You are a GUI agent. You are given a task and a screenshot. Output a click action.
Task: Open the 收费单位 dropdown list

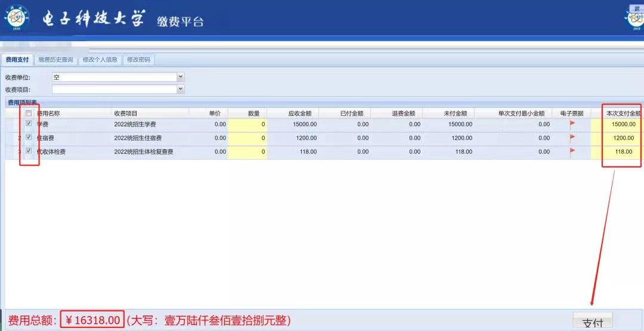pyautogui.click(x=181, y=77)
